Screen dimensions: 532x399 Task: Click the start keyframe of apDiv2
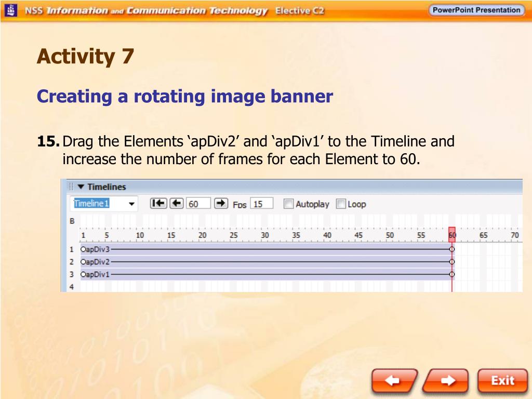click(83, 262)
